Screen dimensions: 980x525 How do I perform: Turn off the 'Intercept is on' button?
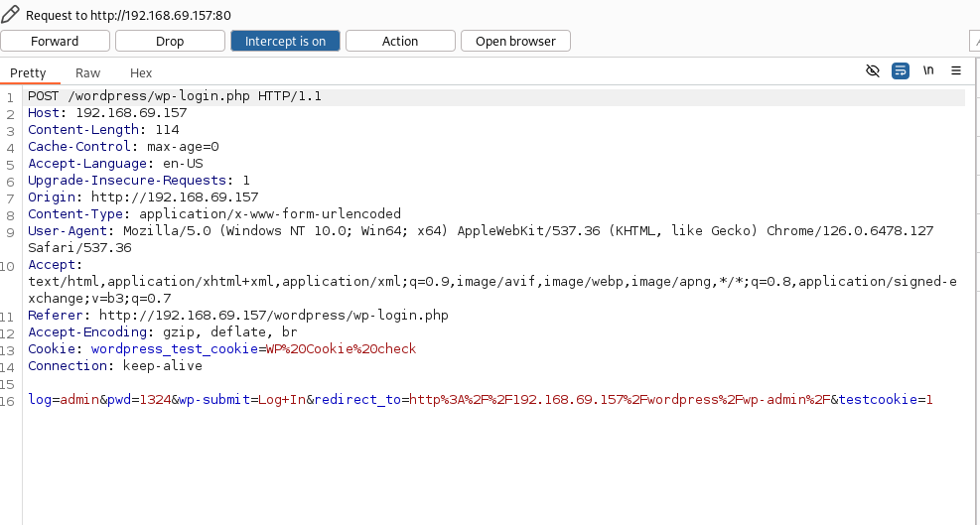tap(285, 42)
